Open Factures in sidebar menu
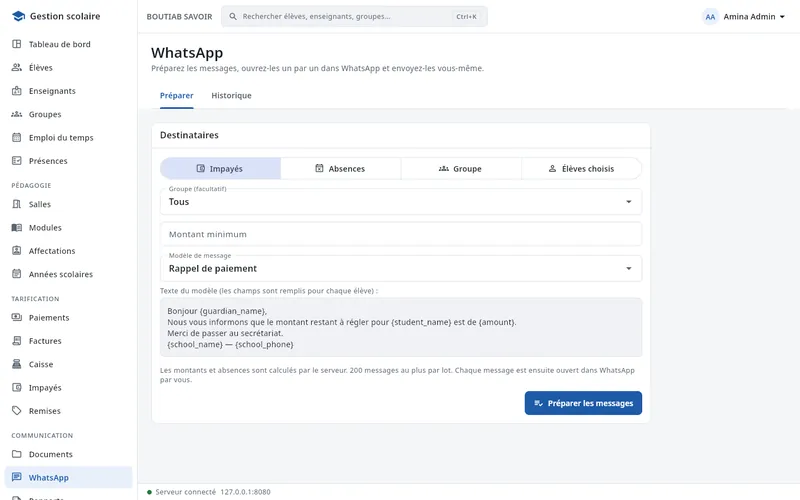Image resolution: width=800 pixels, height=500 pixels. 68,341
